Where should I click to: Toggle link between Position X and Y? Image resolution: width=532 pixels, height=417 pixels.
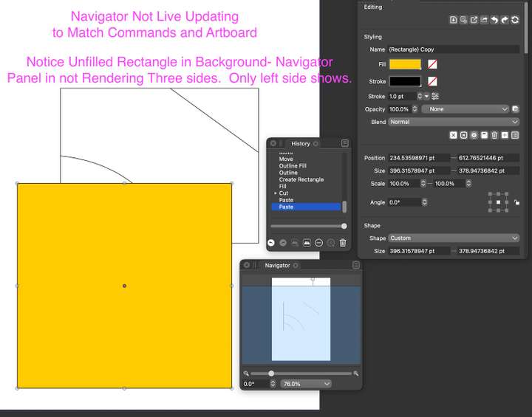[x=454, y=158]
